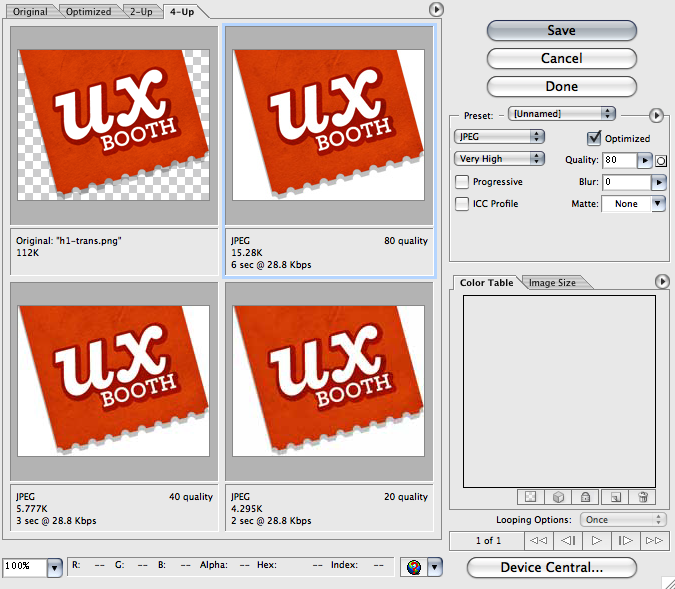675x589 pixels.
Task: Click the "3 sec @ 28.8 Kbps" text
Action: pyautogui.click(x=56, y=521)
